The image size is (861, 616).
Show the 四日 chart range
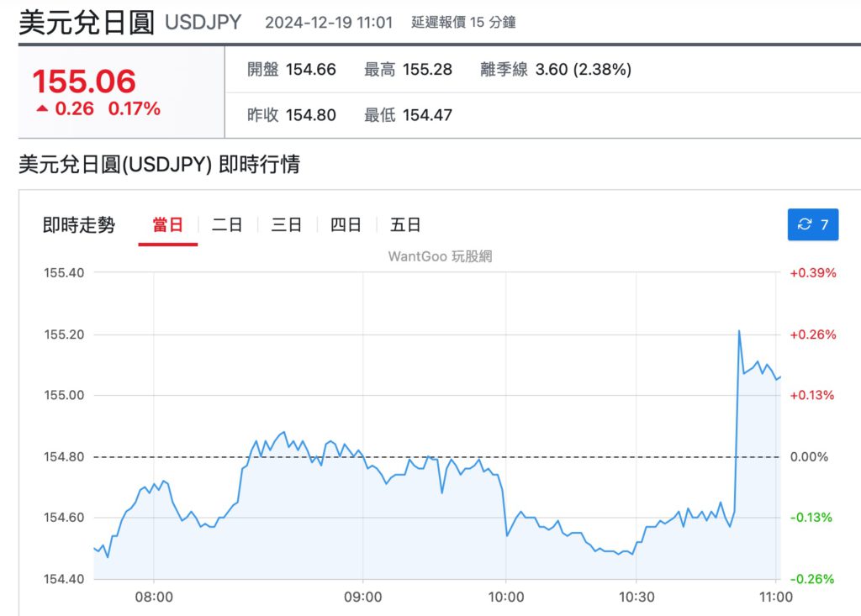tap(346, 225)
